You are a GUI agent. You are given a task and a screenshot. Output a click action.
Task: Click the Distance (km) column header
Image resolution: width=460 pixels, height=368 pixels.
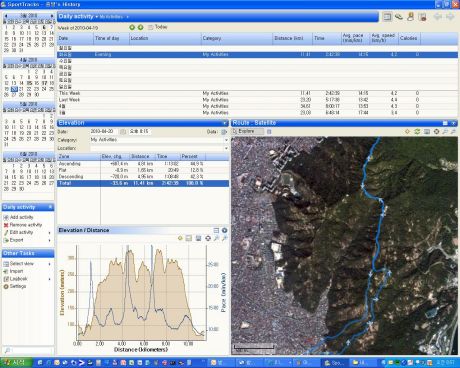pyautogui.click(x=292, y=38)
